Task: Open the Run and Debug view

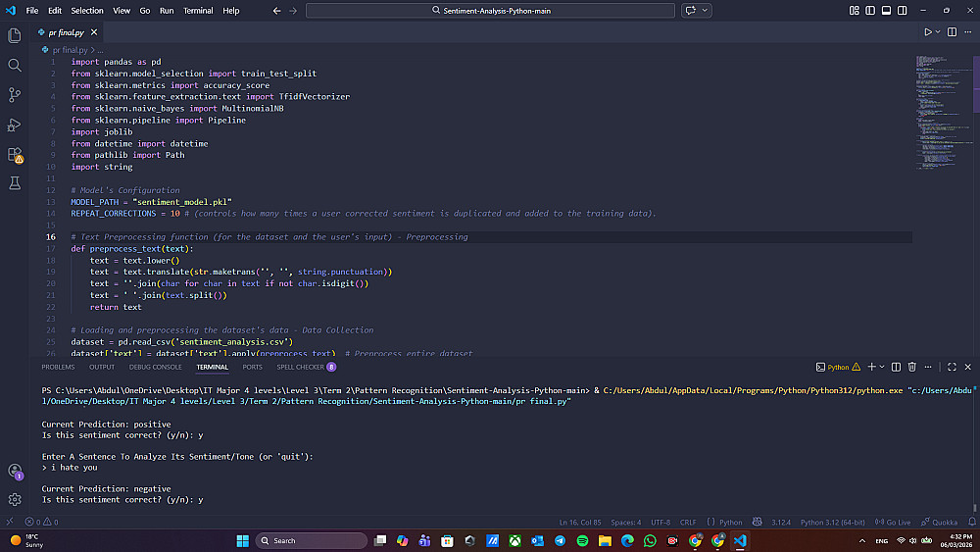Action: pos(15,125)
